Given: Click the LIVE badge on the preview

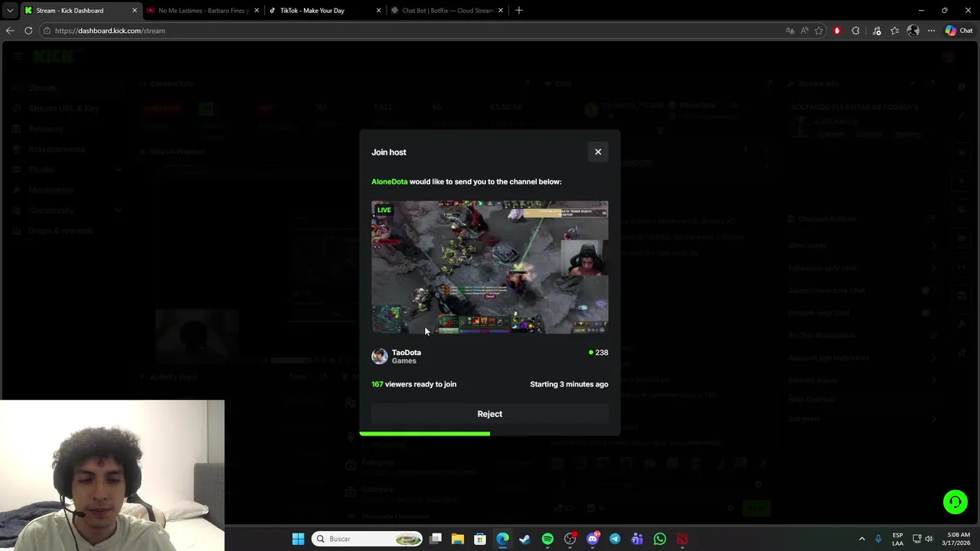Looking at the screenshot, I should (384, 210).
